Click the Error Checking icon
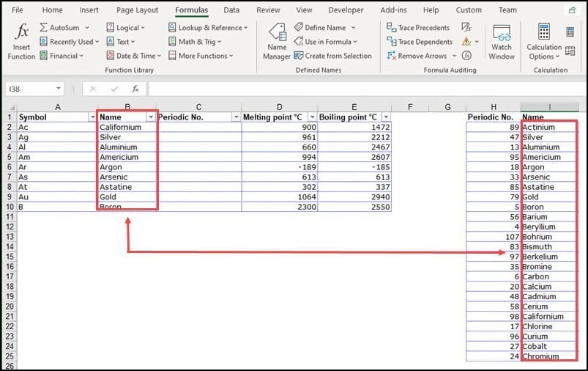The width and height of the screenshot is (588, 371). click(466, 41)
